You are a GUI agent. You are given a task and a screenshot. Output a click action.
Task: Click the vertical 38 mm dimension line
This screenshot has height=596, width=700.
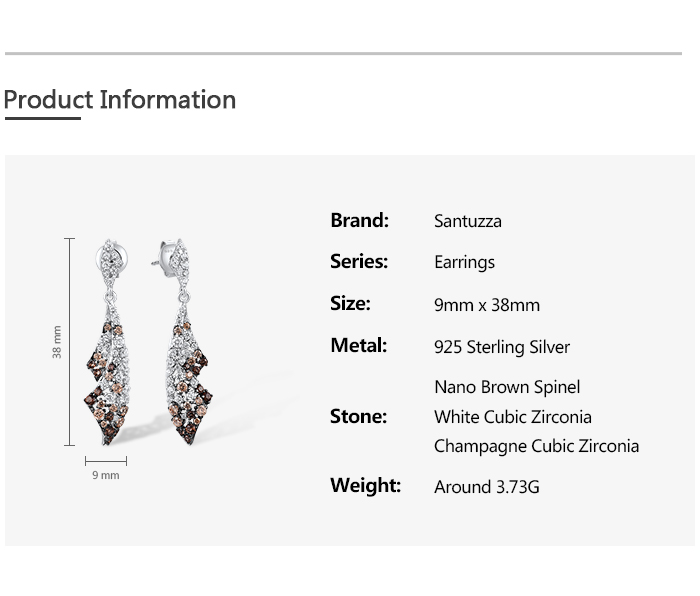coord(69,342)
